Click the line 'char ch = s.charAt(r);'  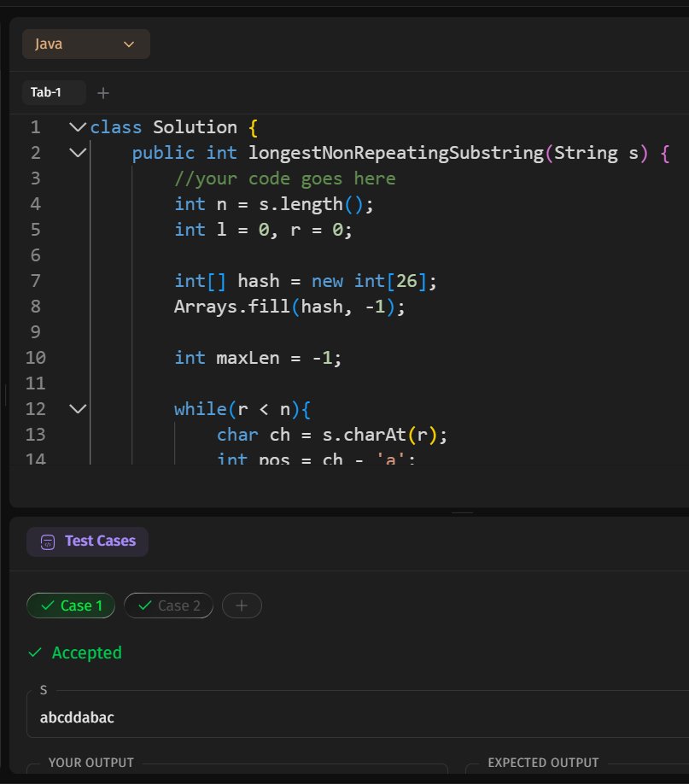pyautogui.click(x=332, y=435)
